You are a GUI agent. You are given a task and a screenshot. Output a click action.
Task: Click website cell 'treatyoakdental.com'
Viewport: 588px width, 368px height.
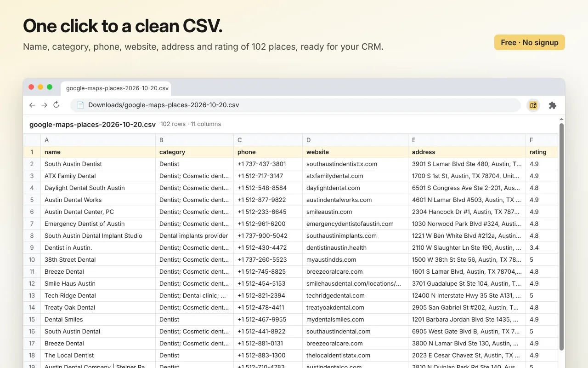coord(356,307)
